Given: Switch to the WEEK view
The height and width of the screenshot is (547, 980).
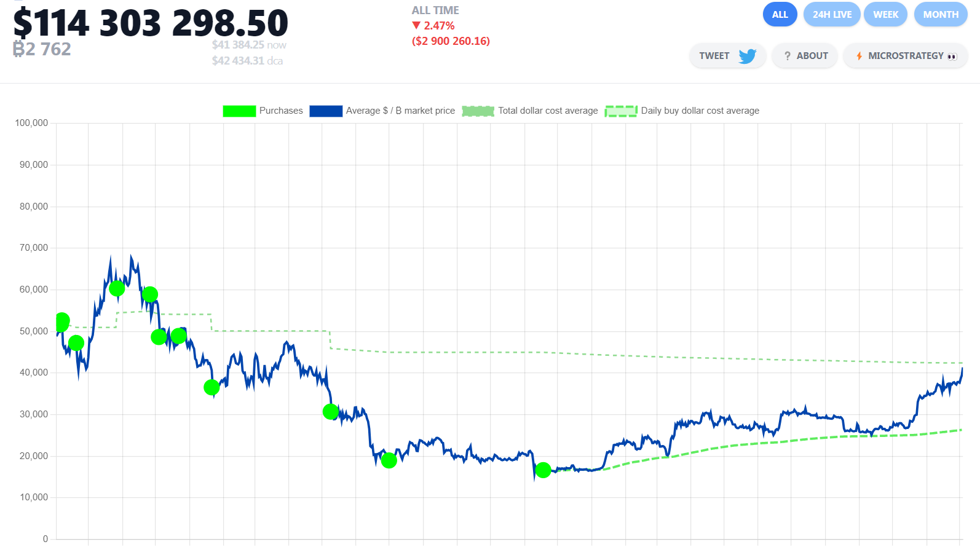Looking at the screenshot, I should point(885,15).
